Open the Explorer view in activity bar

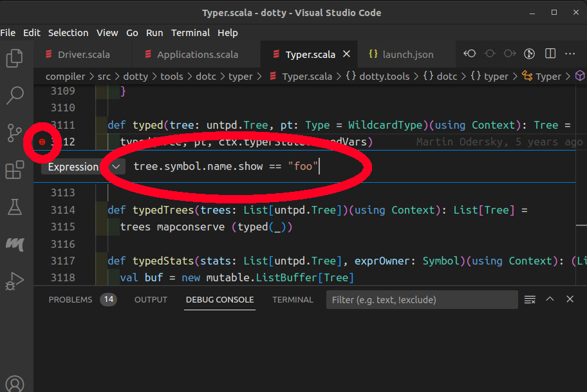pos(15,59)
